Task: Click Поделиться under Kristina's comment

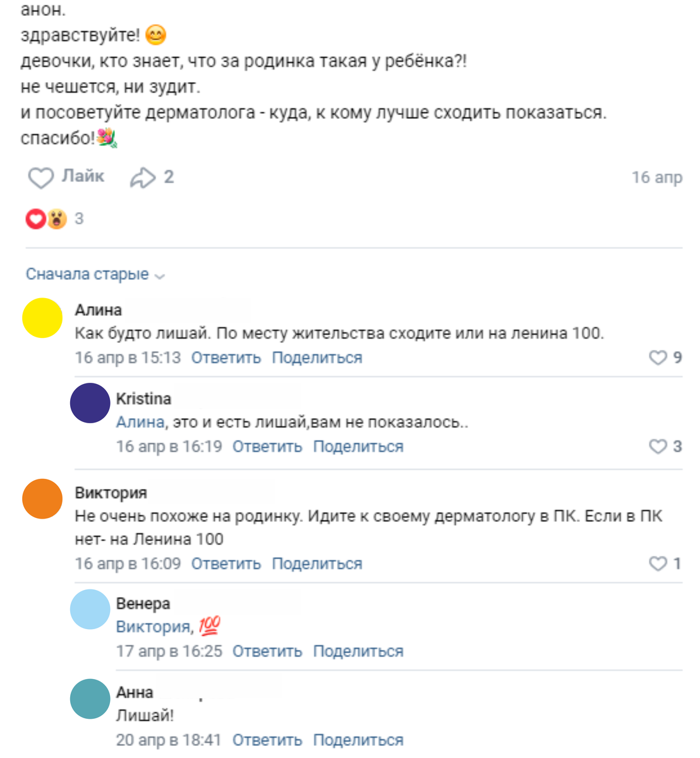Action: tap(358, 446)
